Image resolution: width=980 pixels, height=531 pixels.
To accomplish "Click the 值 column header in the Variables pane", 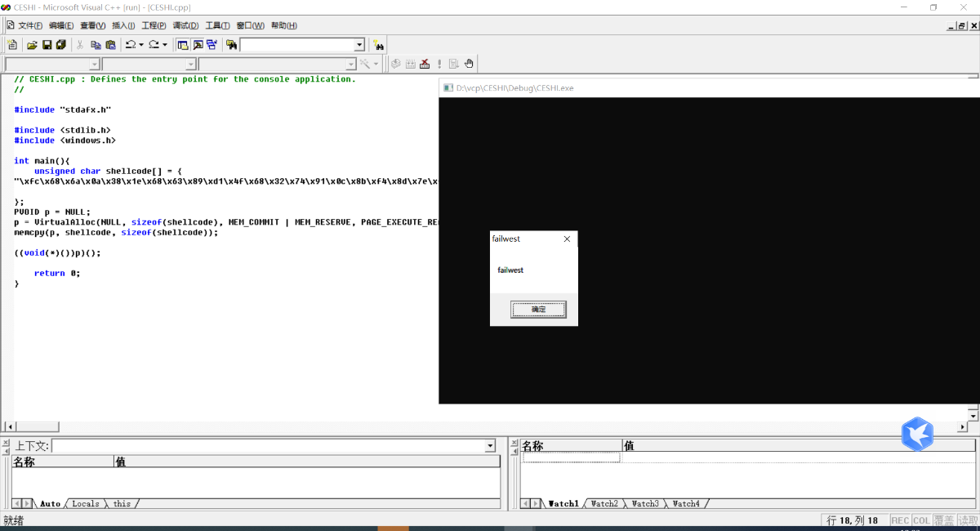I will (307, 462).
